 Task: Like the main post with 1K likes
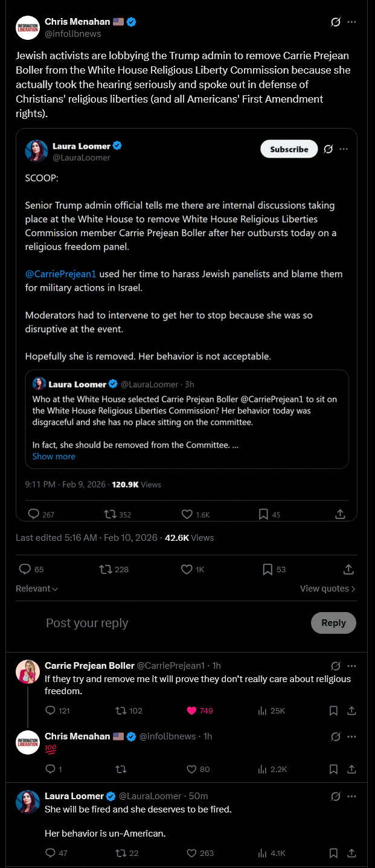[x=187, y=569]
